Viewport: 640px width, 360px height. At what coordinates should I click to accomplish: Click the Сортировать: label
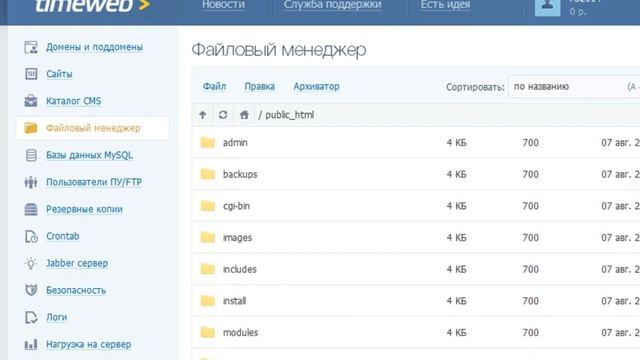[475, 87]
